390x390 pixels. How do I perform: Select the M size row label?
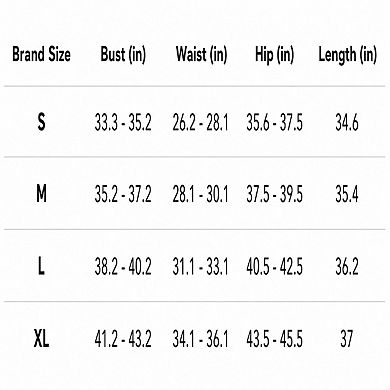41,194
